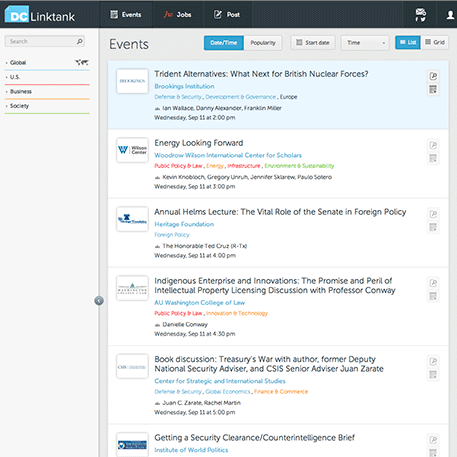
Task: Open the Time dropdown
Action: pyautogui.click(x=365, y=43)
